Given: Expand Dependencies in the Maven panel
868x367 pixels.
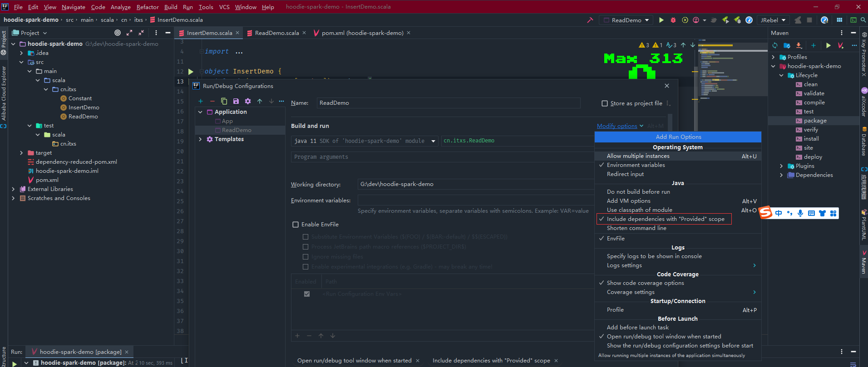Looking at the screenshot, I should [781, 175].
